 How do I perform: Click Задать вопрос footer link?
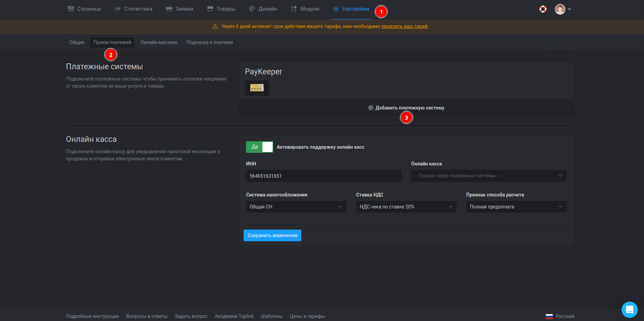pyautogui.click(x=191, y=316)
